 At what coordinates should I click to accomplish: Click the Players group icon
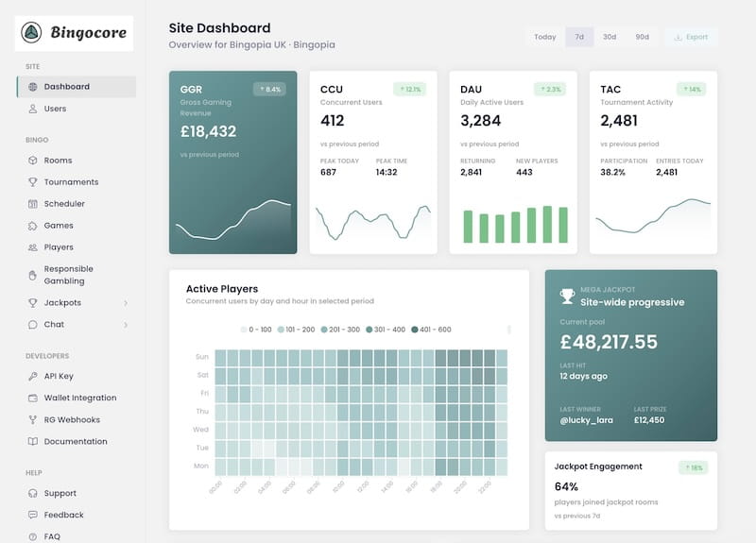click(33, 247)
